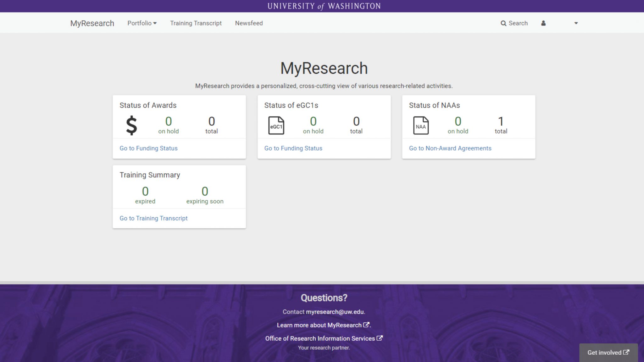Click the MyResearch home logo

(92, 23)
